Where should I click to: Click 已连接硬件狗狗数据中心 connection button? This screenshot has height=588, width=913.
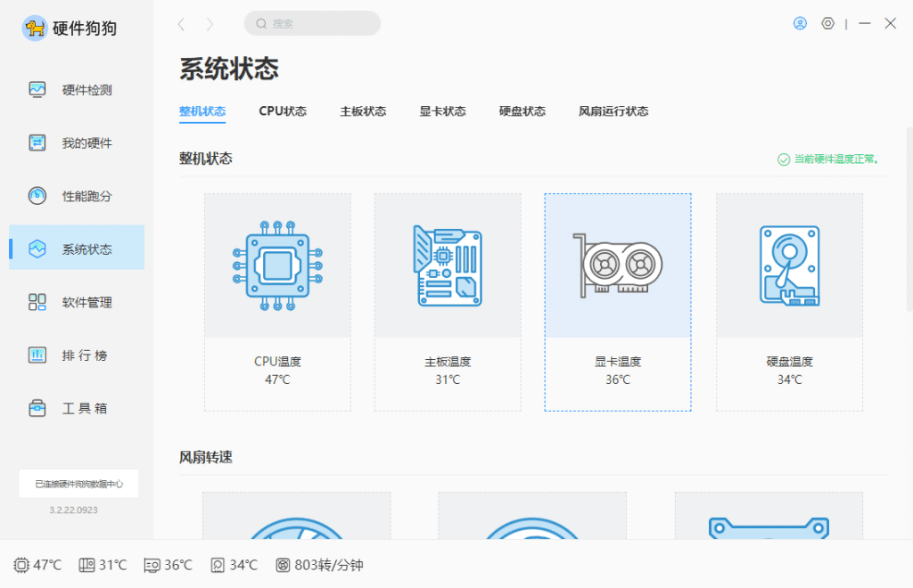click(x=78, y=484)
